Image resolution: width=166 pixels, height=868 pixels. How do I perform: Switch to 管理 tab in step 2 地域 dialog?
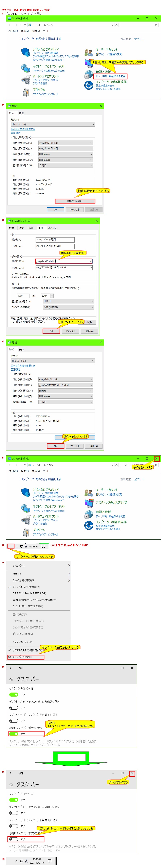click(x=21, y=113)
